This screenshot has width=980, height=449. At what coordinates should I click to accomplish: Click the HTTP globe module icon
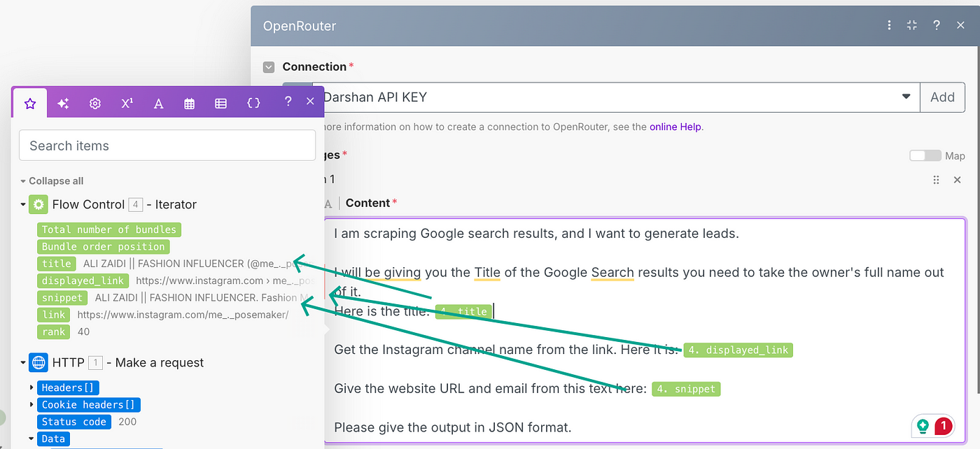38,362
